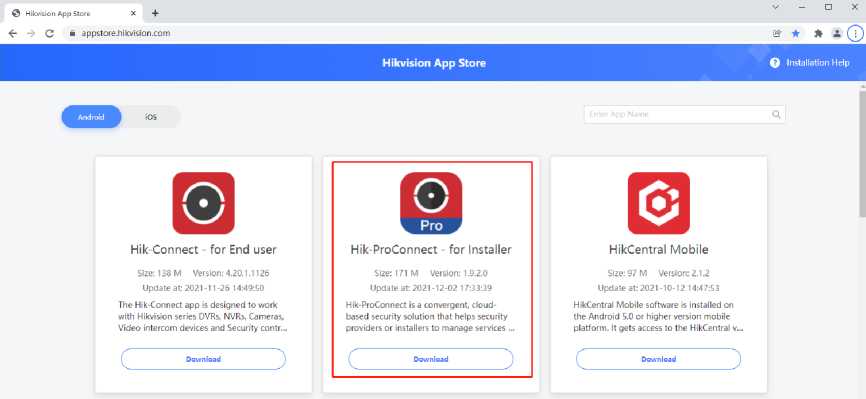This screenshot has width=866, height=399.
Task: Bookmark the page with the star icon
Action: pyautogui.click(x=796, y=33)
